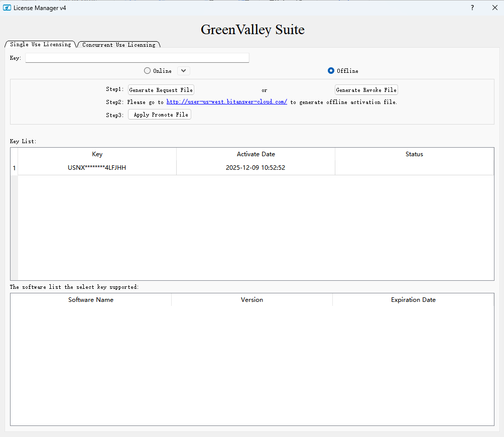Click the 2025-12-09 10:52:52 date cell
Image resolution: width=504 pixels, height=437 pixels.
click(x=256, y=168)
